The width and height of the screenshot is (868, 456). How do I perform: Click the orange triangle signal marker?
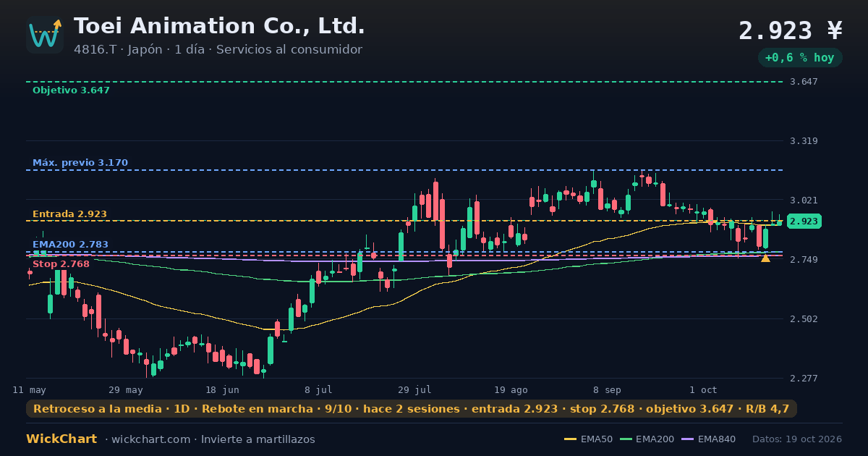[765, 258]
